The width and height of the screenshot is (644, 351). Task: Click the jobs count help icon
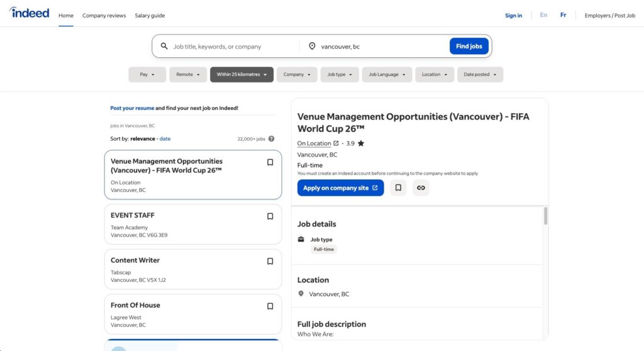click(271, 139)
